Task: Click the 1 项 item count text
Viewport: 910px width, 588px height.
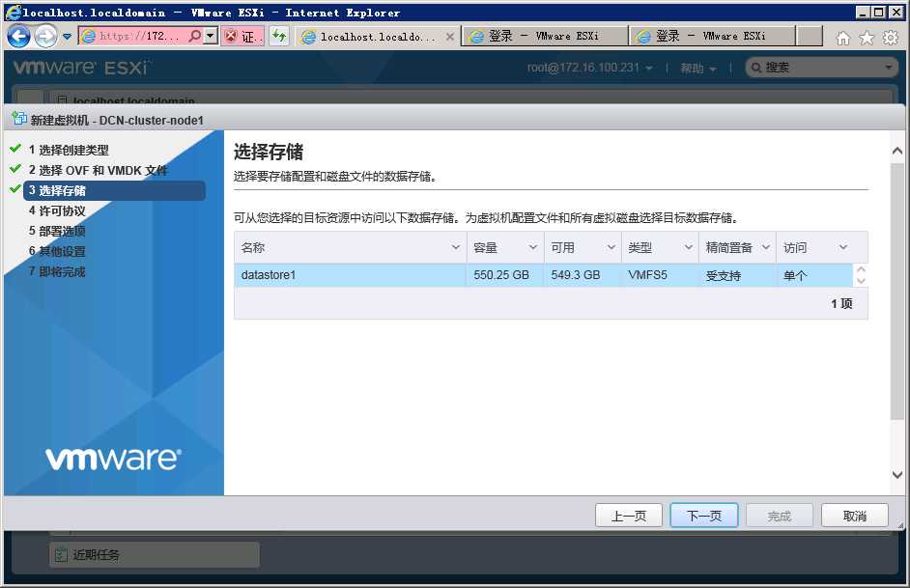Action: [841, 304]
